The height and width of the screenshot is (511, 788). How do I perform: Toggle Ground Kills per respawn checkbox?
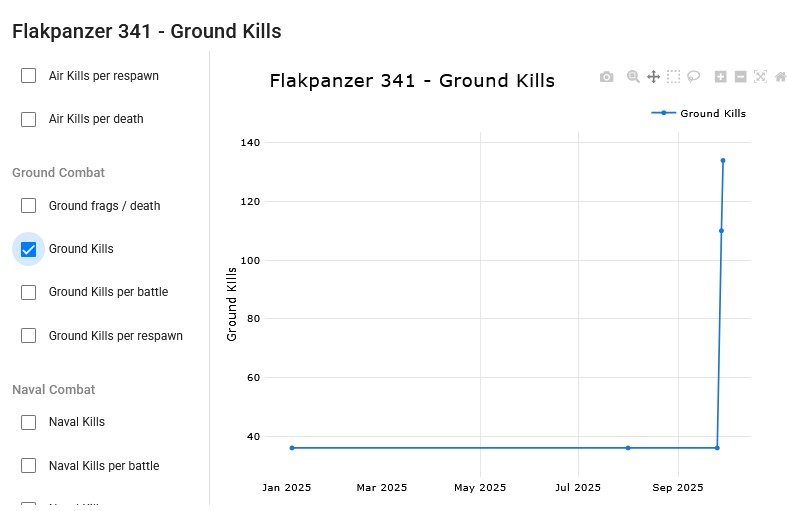pos(29,336)
